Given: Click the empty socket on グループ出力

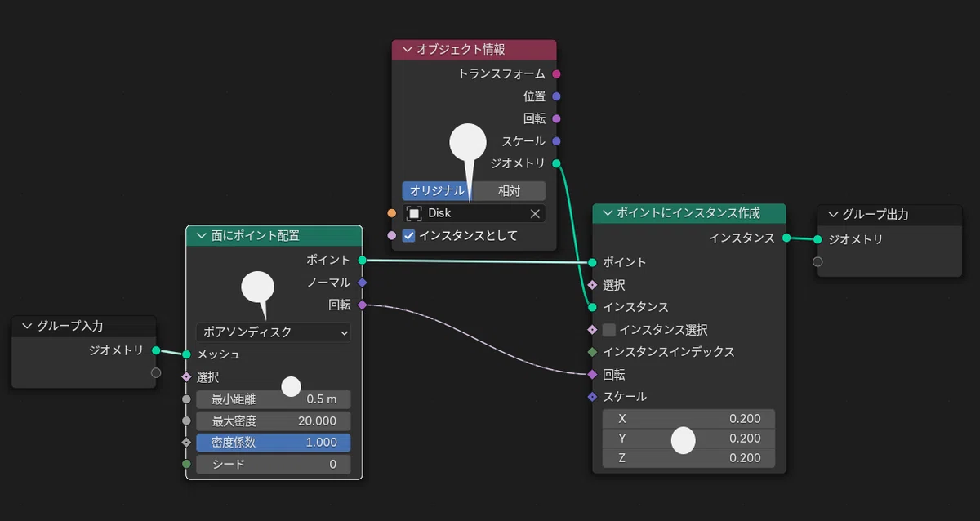Looking at the screenshot, I should (817, 262).
